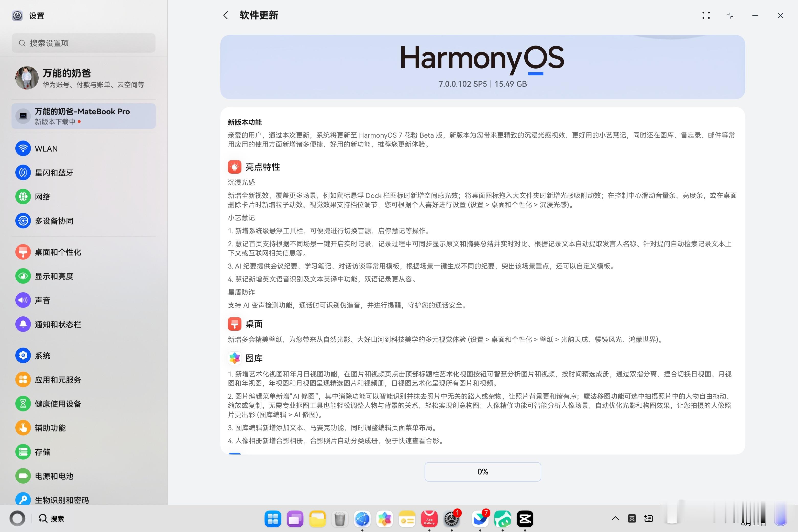Open 多设备协同 settings
This screenshot has width=798, height=532.
[83, 221]
